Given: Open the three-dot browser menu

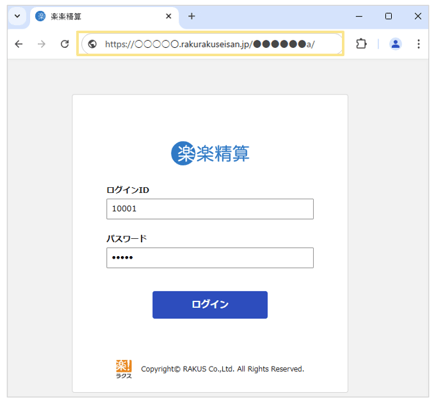Looking at the screenshot, I should click(x=418, y=44).
